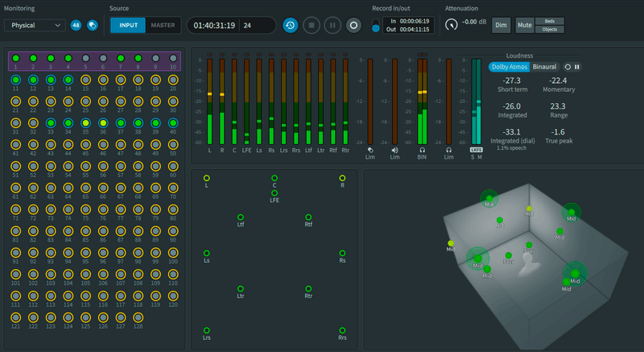Click the rightmost headphone Lim icon
644x352 pixels.
pos(449,151)
